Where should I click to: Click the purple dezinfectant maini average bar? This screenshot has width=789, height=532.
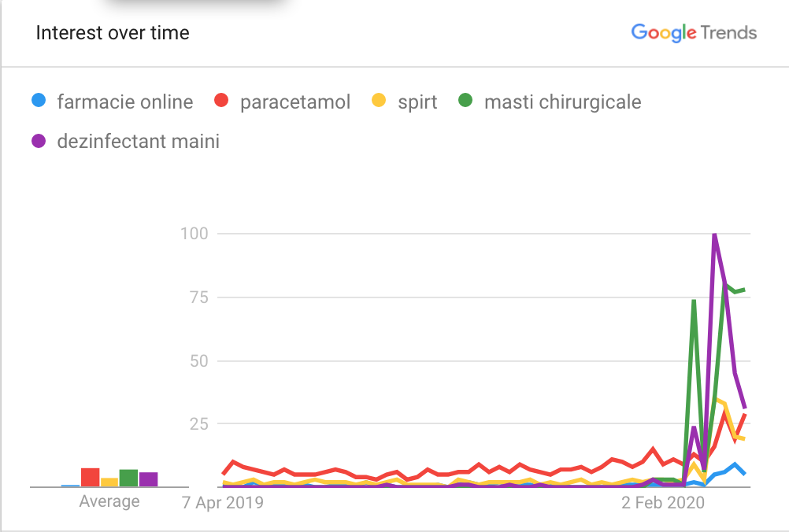(x=149, y=479)
